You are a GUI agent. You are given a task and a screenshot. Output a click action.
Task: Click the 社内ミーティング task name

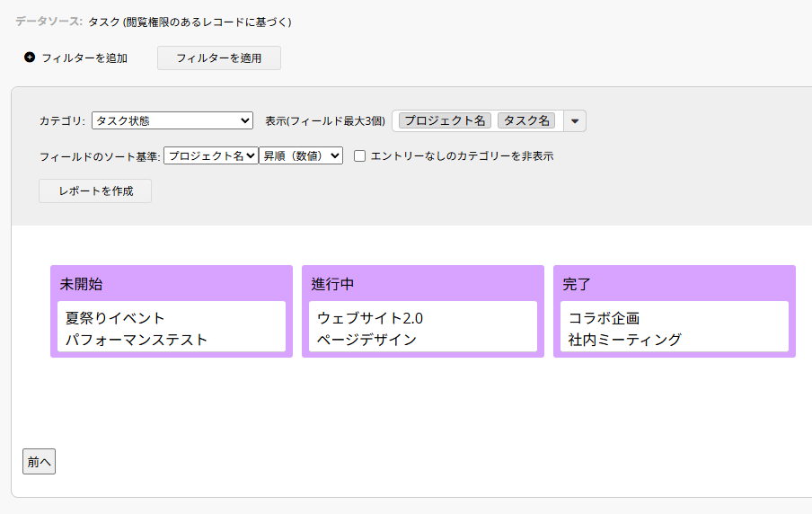point(624,340)
